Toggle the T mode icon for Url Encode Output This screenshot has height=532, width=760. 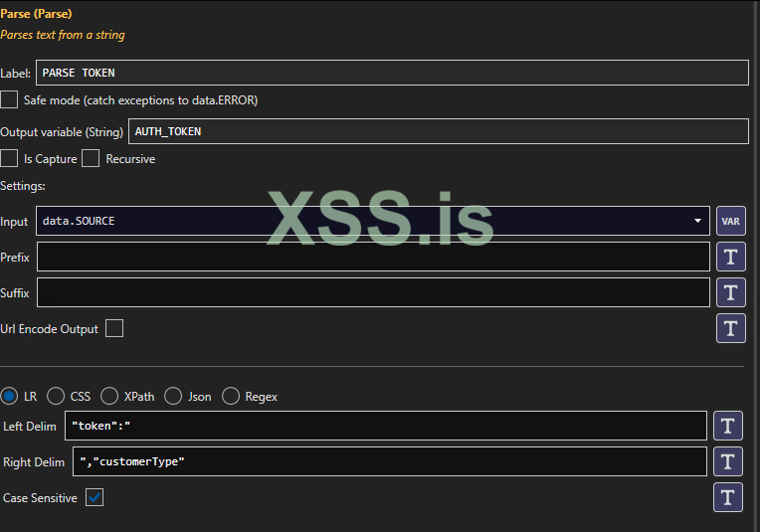(730, 328)
